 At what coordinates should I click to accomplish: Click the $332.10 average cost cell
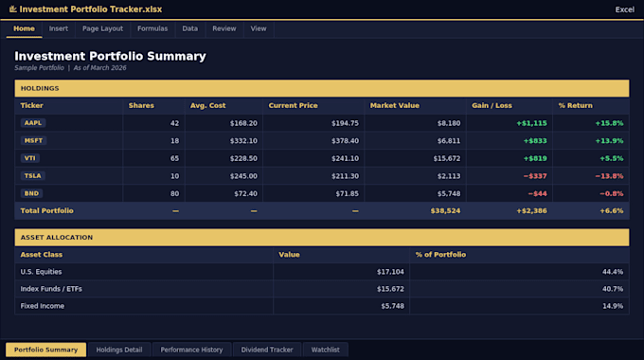click(224, 141)
